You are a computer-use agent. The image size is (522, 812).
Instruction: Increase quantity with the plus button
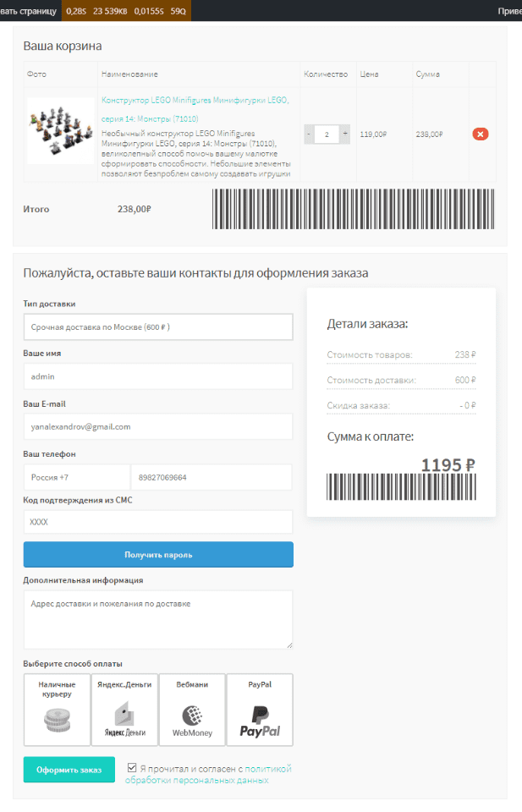(344, 134)
